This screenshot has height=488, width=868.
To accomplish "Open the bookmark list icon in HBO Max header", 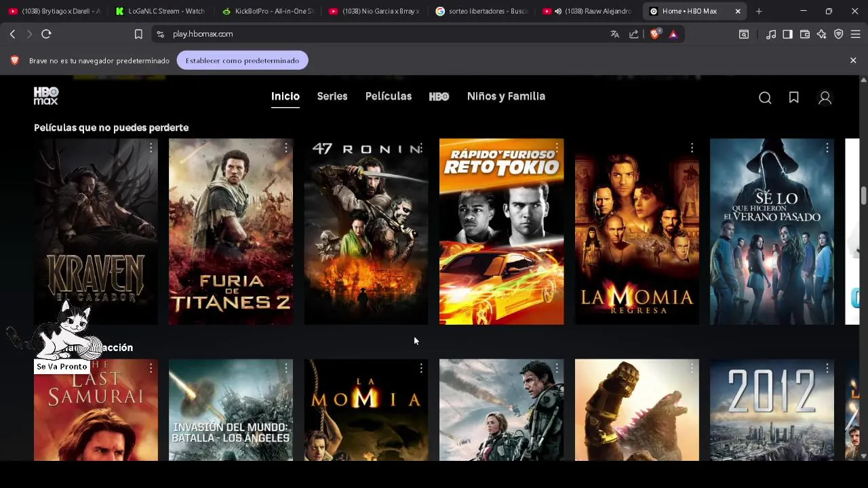I will [794, 98].
